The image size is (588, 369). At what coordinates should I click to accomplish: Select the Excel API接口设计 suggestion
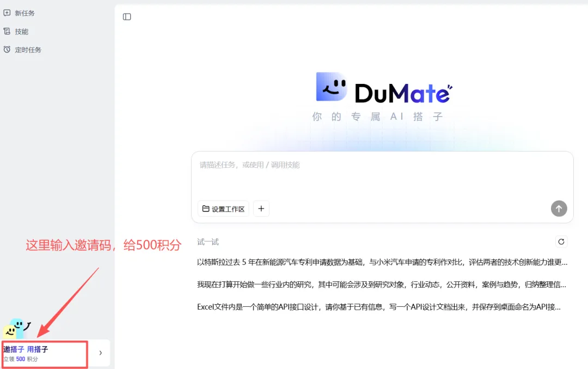pos(379,307)
